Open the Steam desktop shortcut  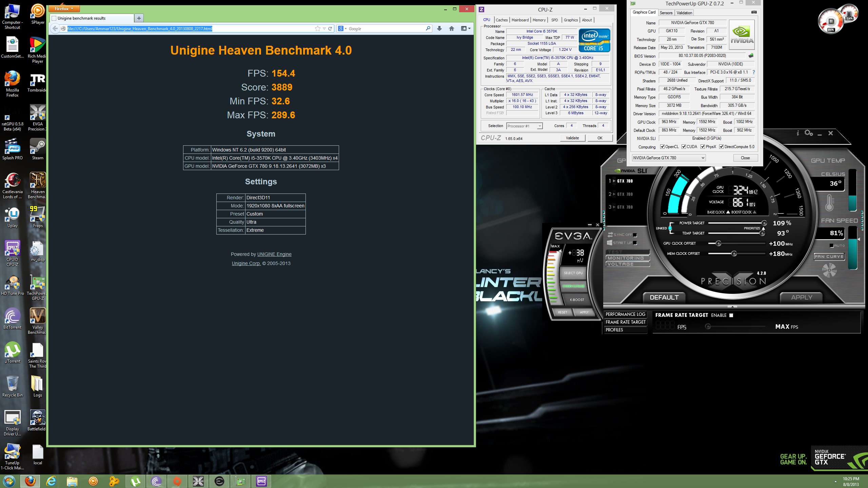click(x=38, y=148)
